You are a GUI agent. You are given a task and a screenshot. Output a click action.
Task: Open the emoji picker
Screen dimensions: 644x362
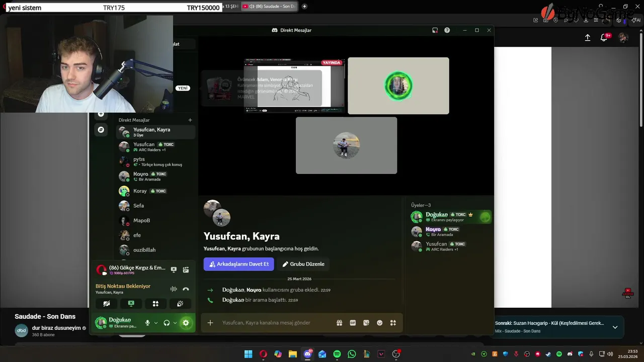click(380, 323)
